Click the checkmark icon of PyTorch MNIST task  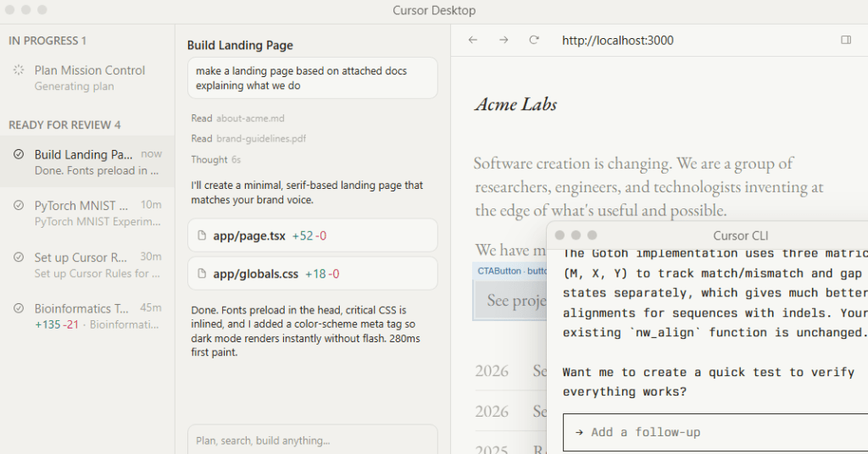[19, 205]
